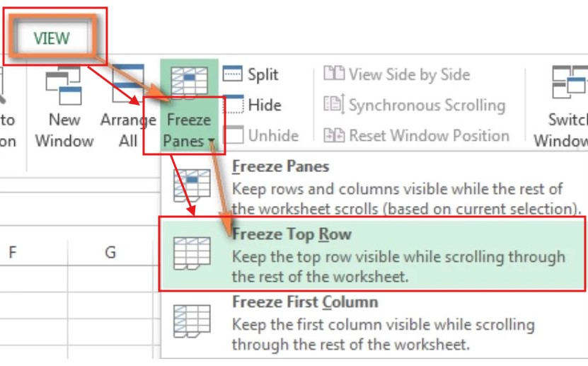Image resolution: width=588 pixels, height=366 pixels.
Task: Choose Freeze Top Row menu option
Action: click(372, 254)
